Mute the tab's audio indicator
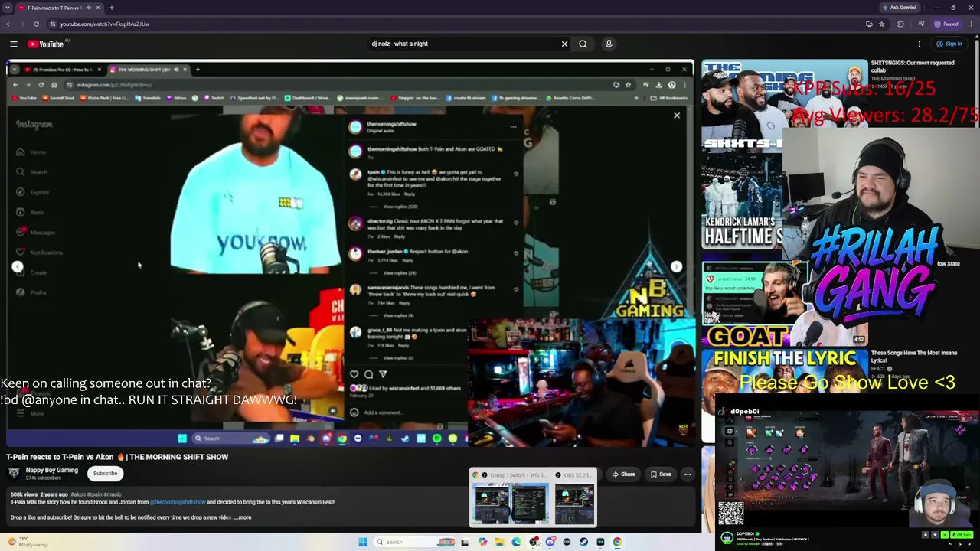Screen dimensions: 980x551 pos(89,8)
